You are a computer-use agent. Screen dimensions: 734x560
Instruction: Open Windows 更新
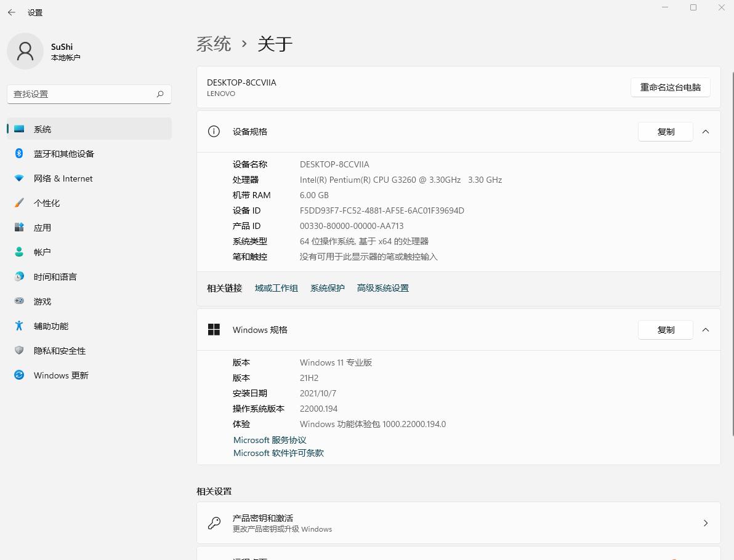(x=60, y=375)
